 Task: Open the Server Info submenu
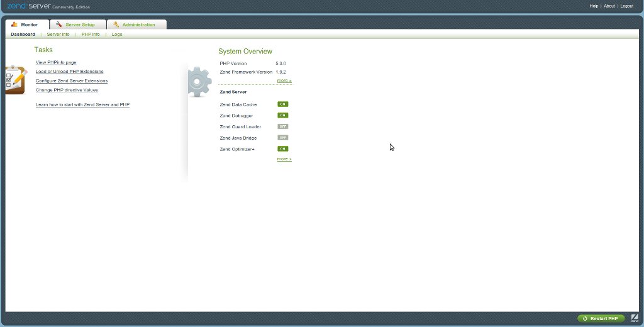pyautogui.click(x=58, y=35)
